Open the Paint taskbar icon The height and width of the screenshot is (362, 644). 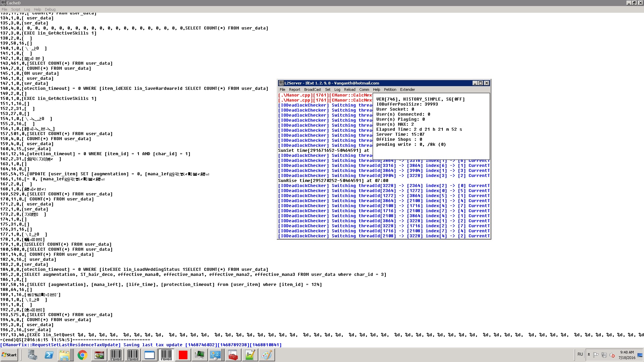pyautogui.click(x=267, y=355)
